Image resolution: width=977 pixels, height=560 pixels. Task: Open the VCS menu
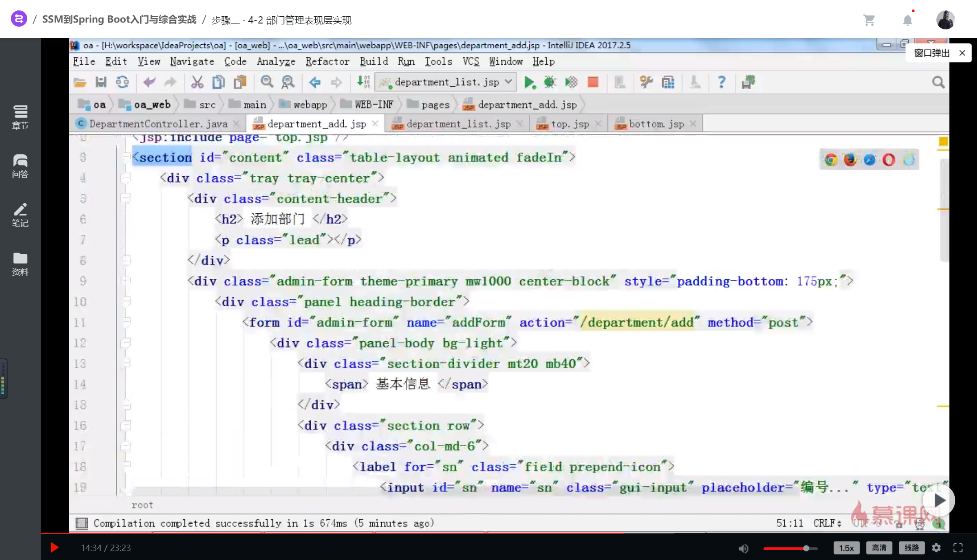[x=471, y=61]
